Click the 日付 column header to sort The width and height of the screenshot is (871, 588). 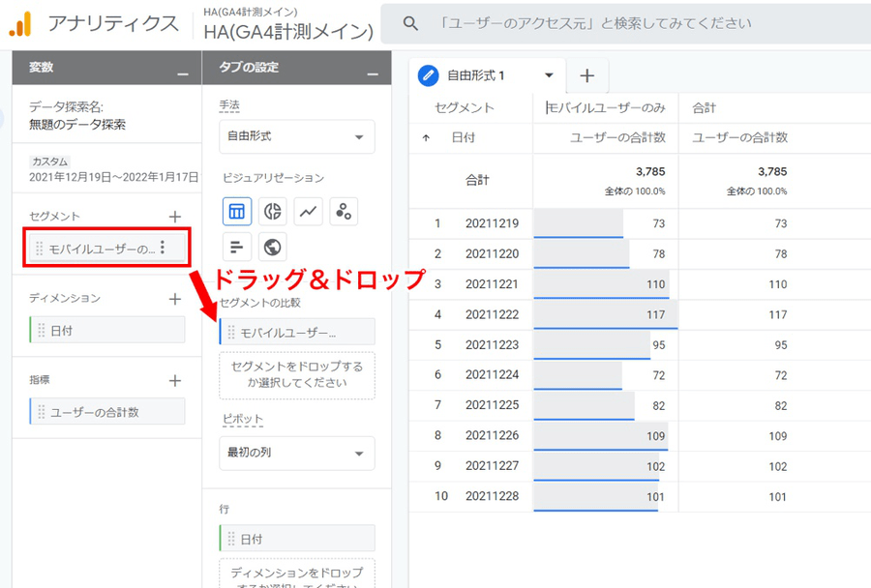click(x=463, y=138)
